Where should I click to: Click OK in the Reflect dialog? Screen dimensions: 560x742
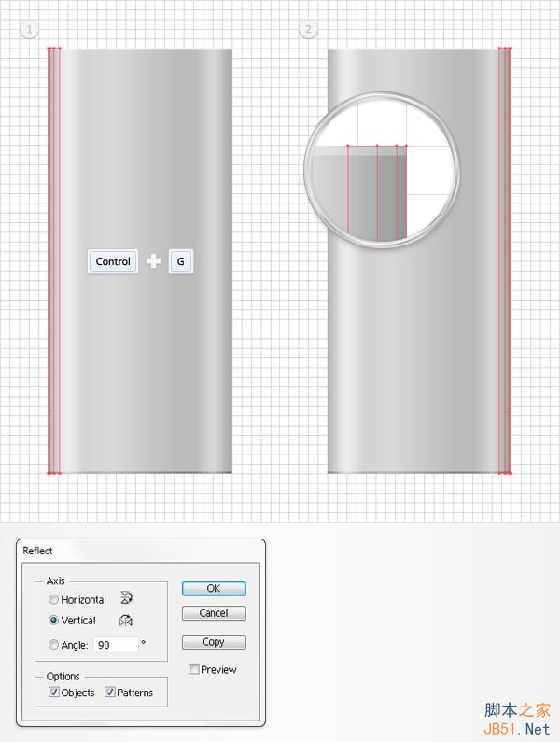[x=214, y=588]
